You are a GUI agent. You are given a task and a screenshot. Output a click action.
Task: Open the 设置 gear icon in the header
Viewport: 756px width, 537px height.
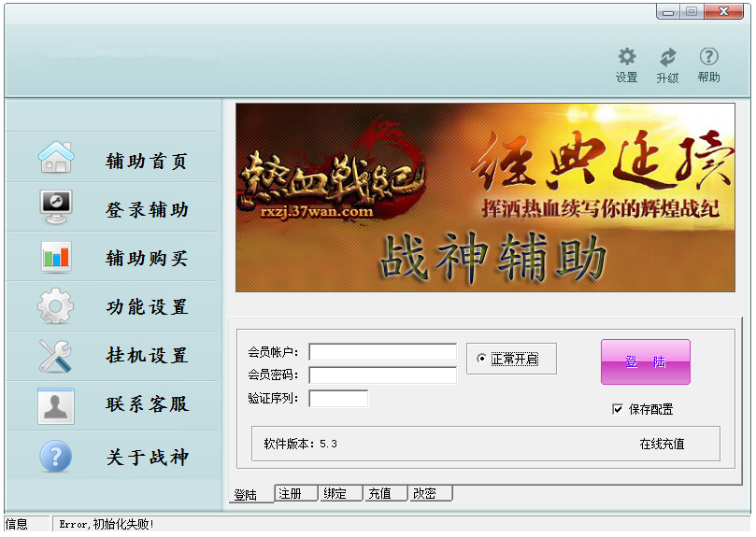[x=627, y=57]
